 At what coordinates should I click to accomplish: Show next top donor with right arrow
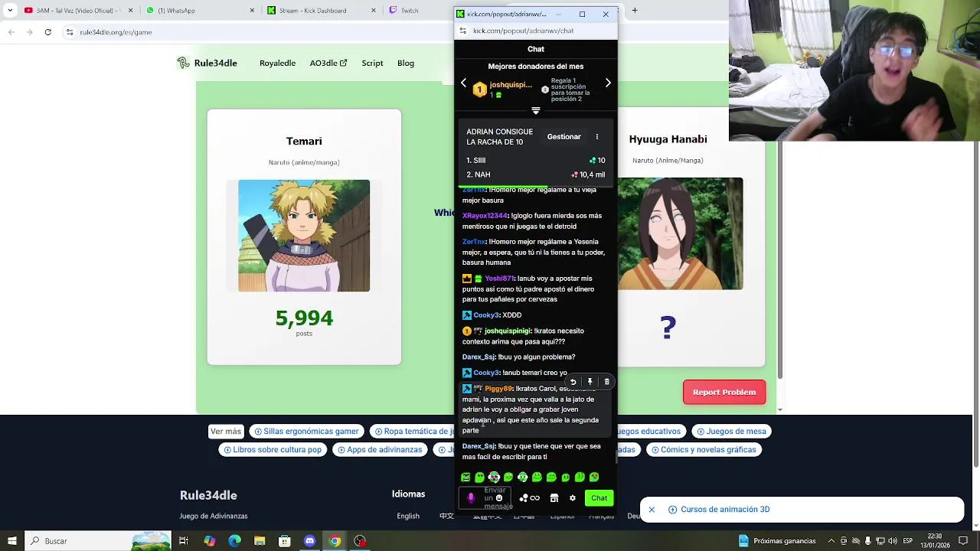click(x=608, y=83)
